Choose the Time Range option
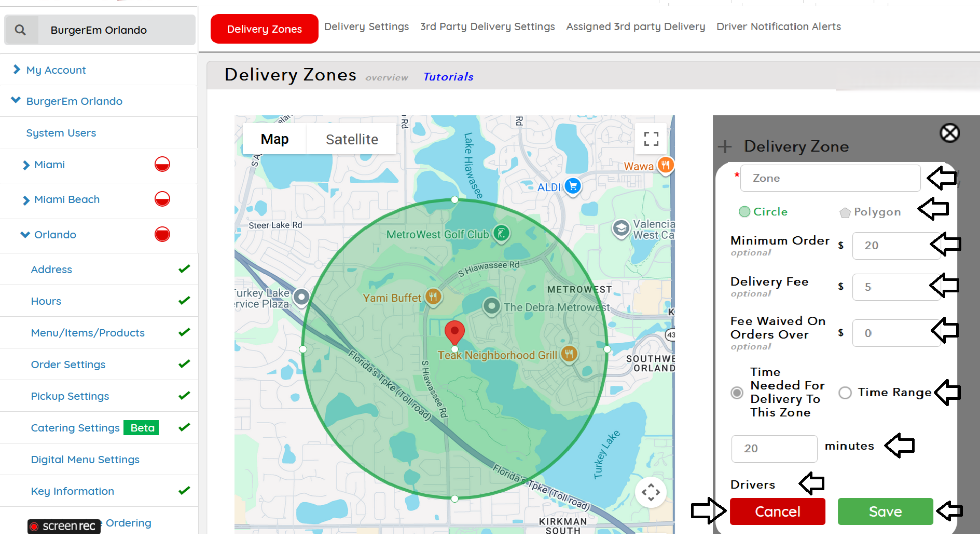 coord(885,393)
